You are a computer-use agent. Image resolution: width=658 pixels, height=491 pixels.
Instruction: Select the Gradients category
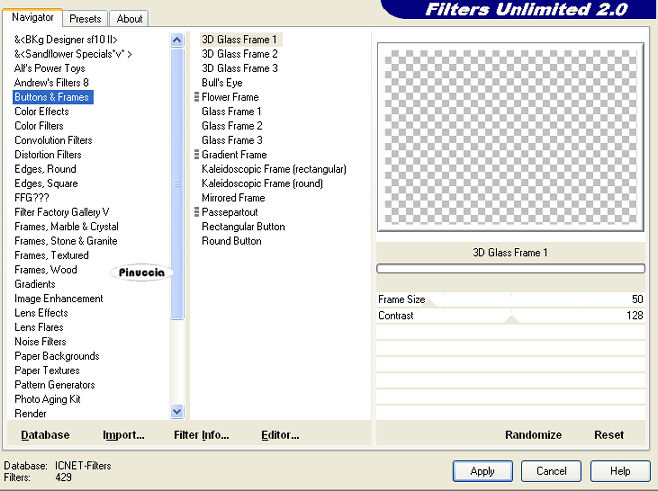click(x=35, y=284)
